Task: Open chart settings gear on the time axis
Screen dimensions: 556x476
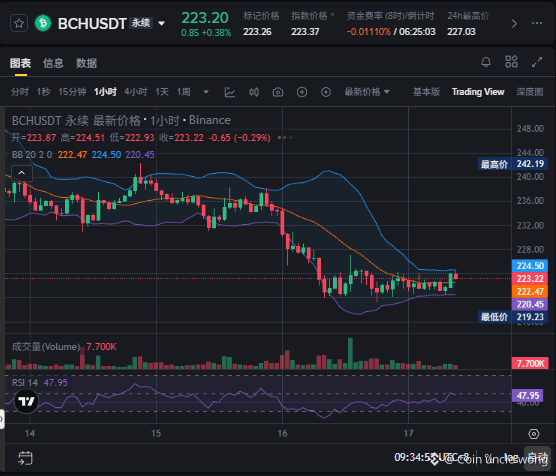Action: coord(534,434)
